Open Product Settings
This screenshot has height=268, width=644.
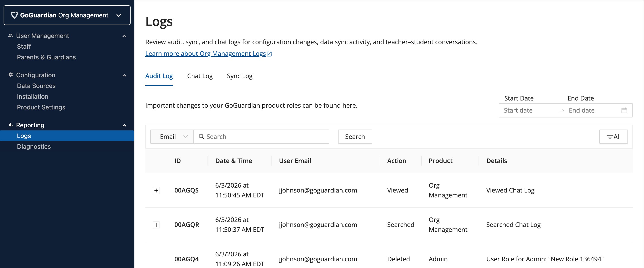point(41,107)
